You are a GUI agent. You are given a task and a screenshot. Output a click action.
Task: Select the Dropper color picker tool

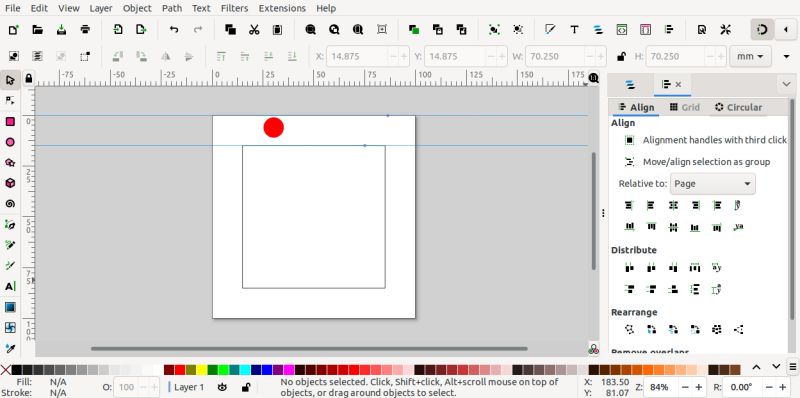pyautogui.click(x=10, y=348)
